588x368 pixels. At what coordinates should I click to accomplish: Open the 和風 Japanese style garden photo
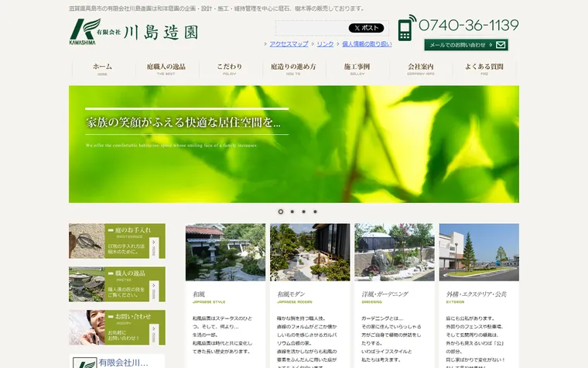point(225,253)
